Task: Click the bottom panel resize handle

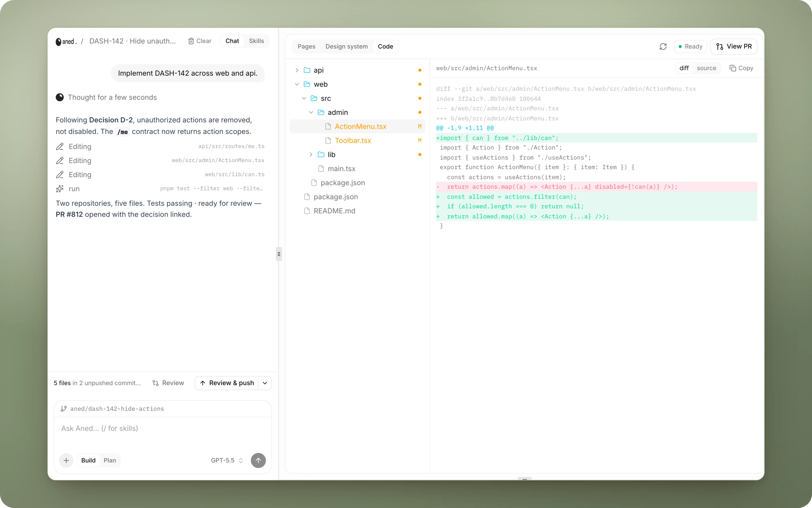Action: point(525,479)
